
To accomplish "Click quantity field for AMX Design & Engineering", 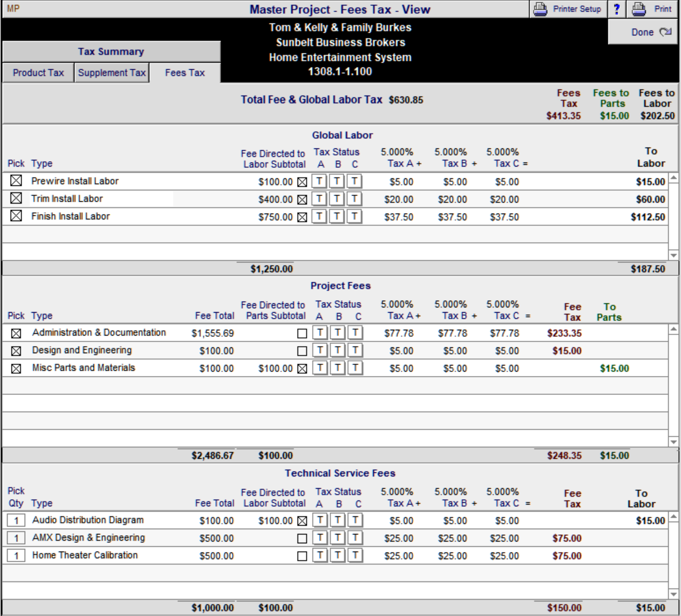I will pos(16,538).
